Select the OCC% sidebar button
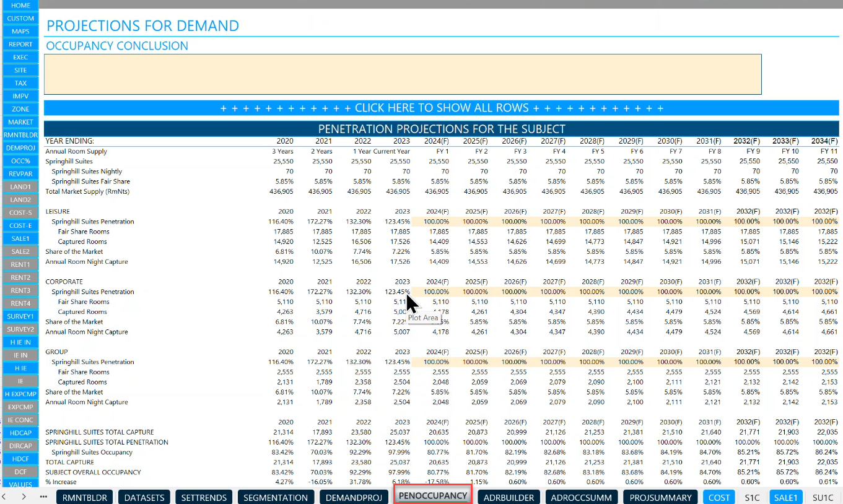The width and height of the screenshot is (843, 504). 20,161
